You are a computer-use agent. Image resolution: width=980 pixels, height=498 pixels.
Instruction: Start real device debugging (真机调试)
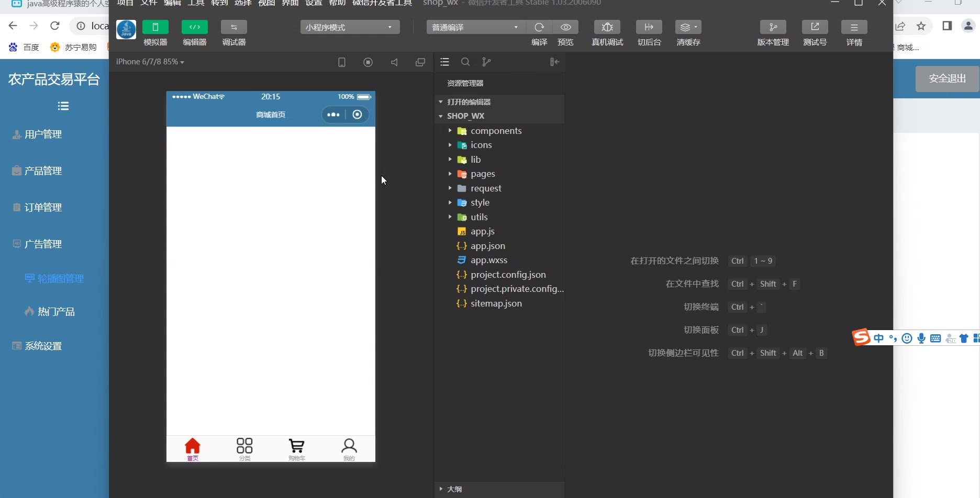(x=607, y=27)
